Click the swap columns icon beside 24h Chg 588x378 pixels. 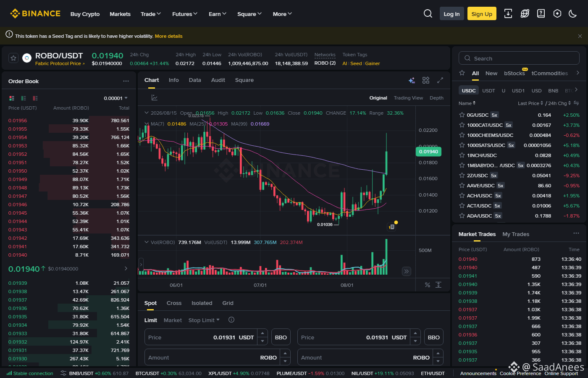click(576, 103)
